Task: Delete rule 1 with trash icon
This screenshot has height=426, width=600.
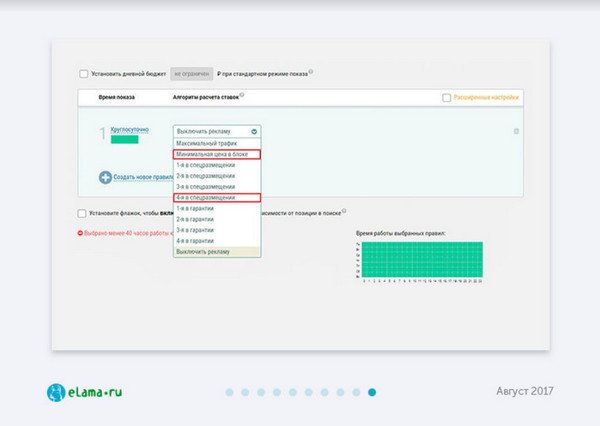Action: point(516,131)
